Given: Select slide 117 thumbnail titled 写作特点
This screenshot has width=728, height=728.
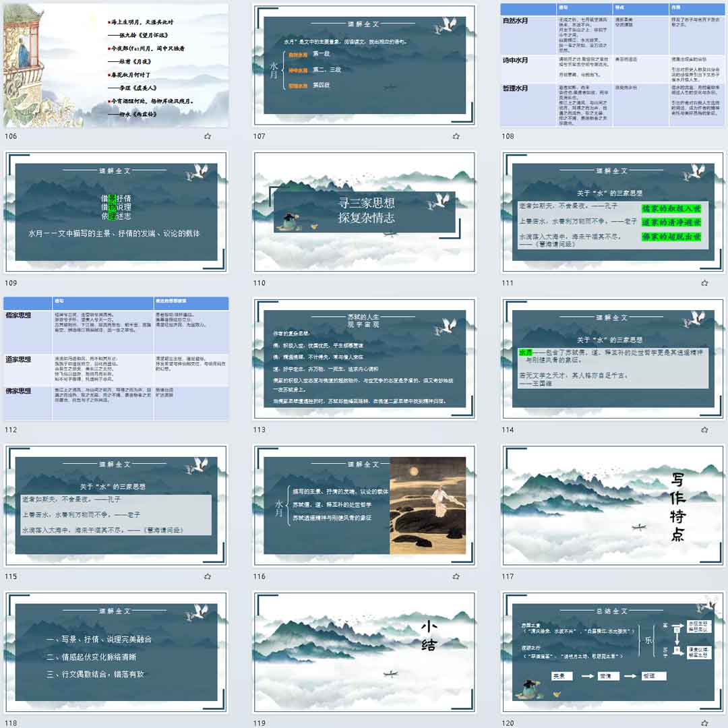Looking at the screenshot, I should (613, 506).
